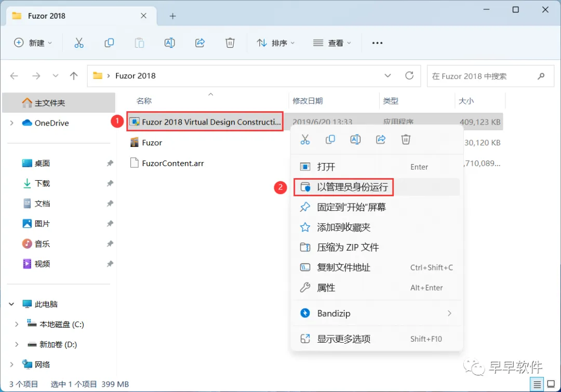Expand the OneDrive tree node
561x392 pixels.
11,123
